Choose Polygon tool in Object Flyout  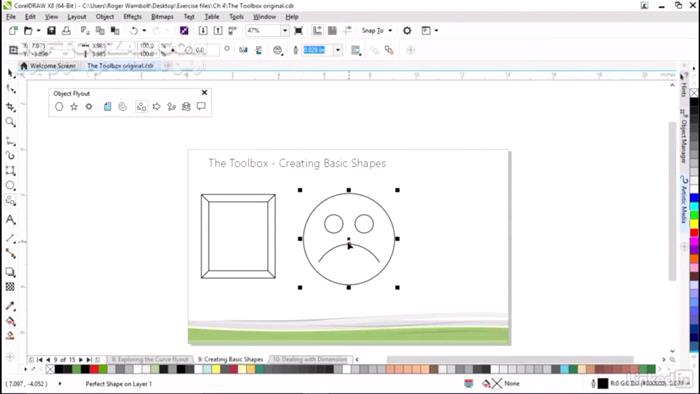pyautogui.click(x=59, y=107)
